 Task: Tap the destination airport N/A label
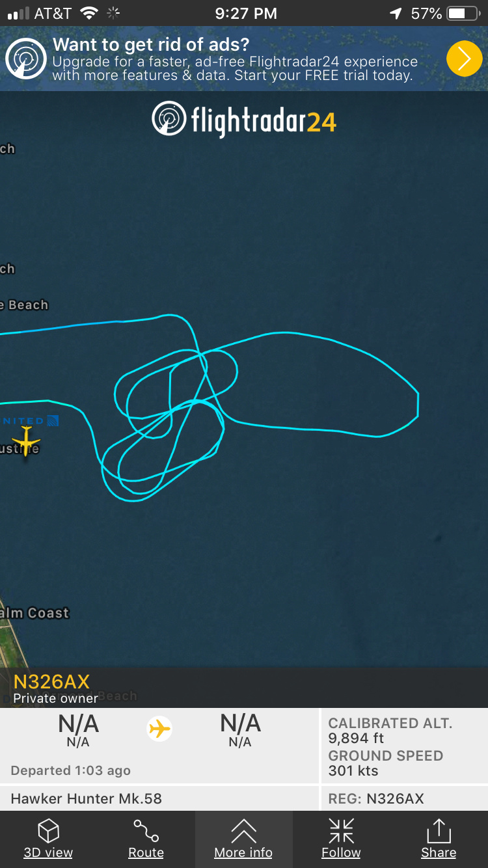(240, 729)
